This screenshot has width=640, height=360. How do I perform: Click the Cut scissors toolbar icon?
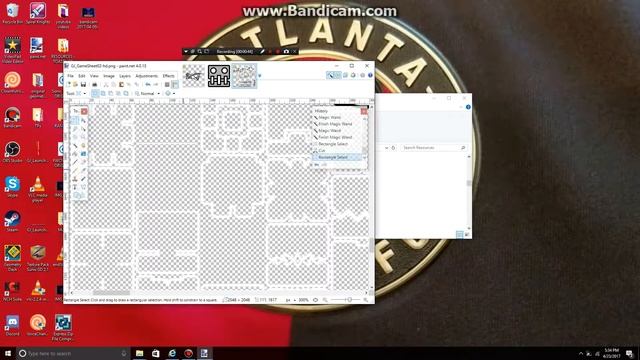[106, 84]
